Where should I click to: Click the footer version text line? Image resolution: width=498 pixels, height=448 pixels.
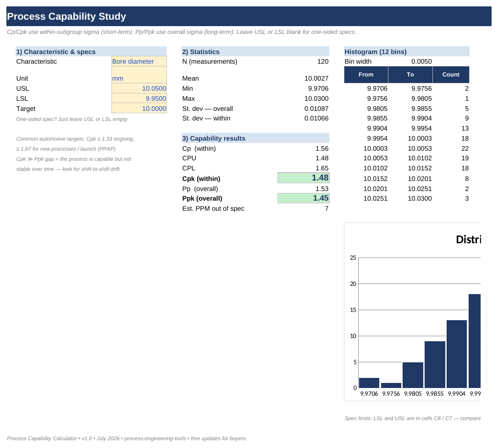pos(127,438)
